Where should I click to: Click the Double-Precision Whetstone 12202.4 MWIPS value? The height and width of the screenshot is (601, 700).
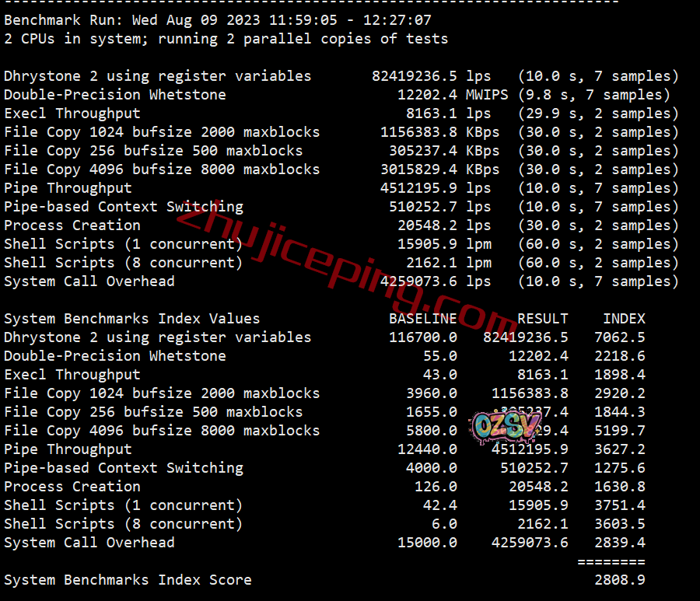pyautogui.click(x=453, y=95)
